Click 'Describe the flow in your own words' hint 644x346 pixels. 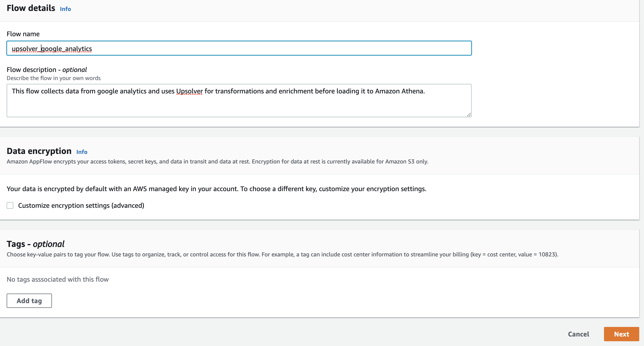pos(54,78)
